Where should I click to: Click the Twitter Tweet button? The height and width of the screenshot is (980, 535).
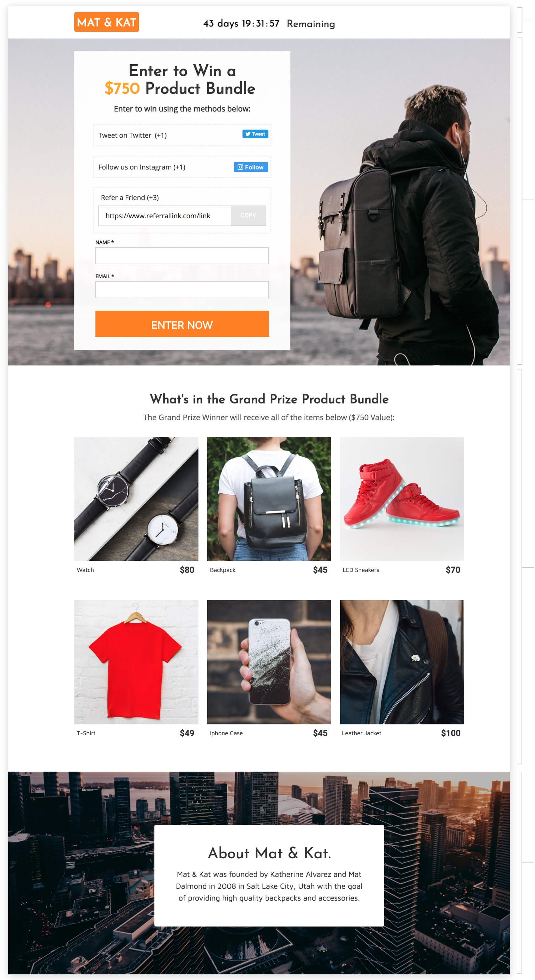tap(255, 134)
